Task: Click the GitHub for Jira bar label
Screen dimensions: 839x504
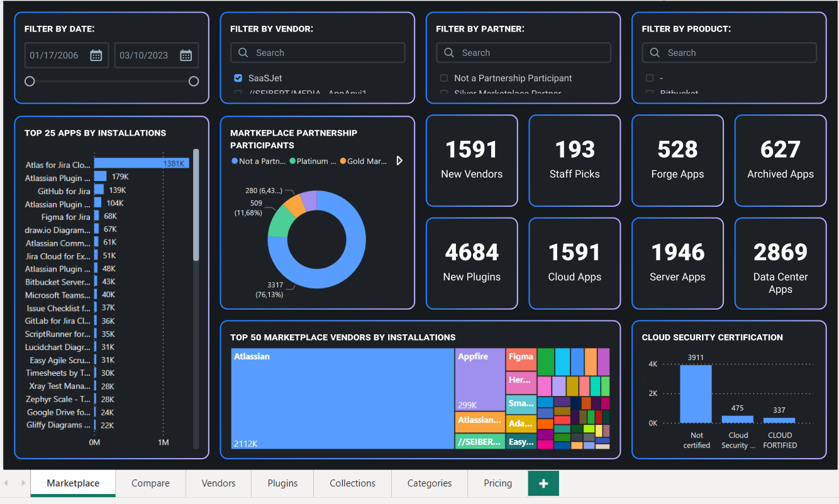Action: (64, 191)
